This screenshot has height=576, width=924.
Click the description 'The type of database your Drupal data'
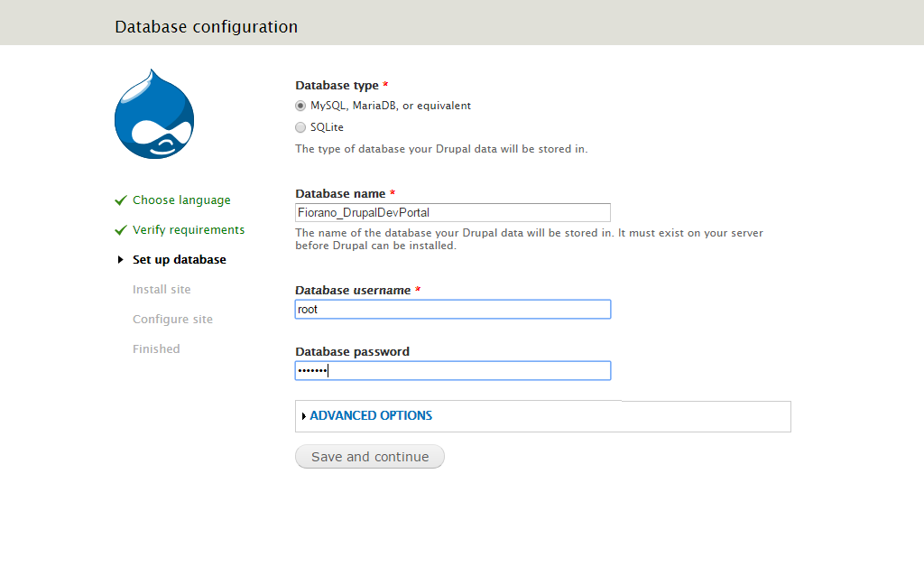tap(441, 149)
